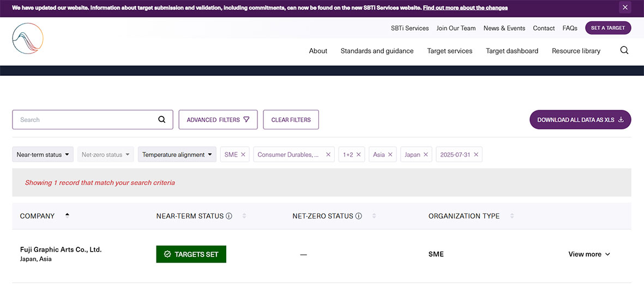The height and width of the screenshot is (291, 644).
Task: Click Fuji Graphic Arts Co., Ltd. name
Action: (61, 250)
